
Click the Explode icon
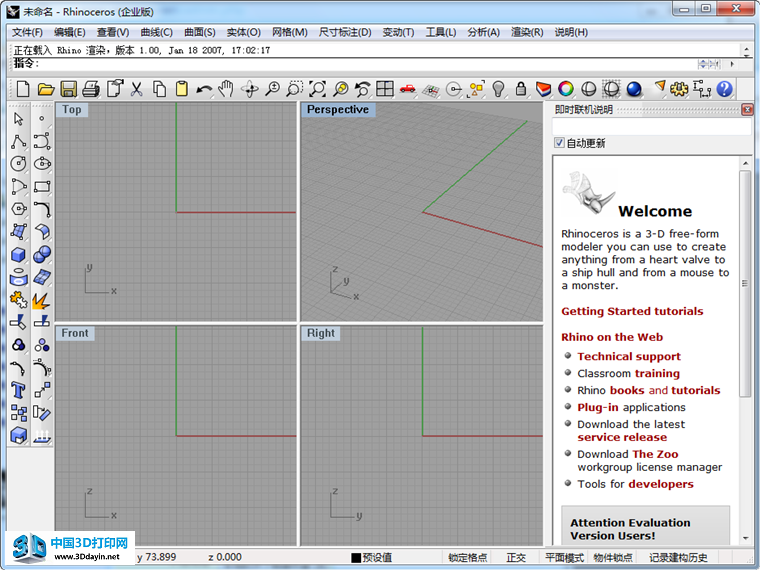point(42,300)
